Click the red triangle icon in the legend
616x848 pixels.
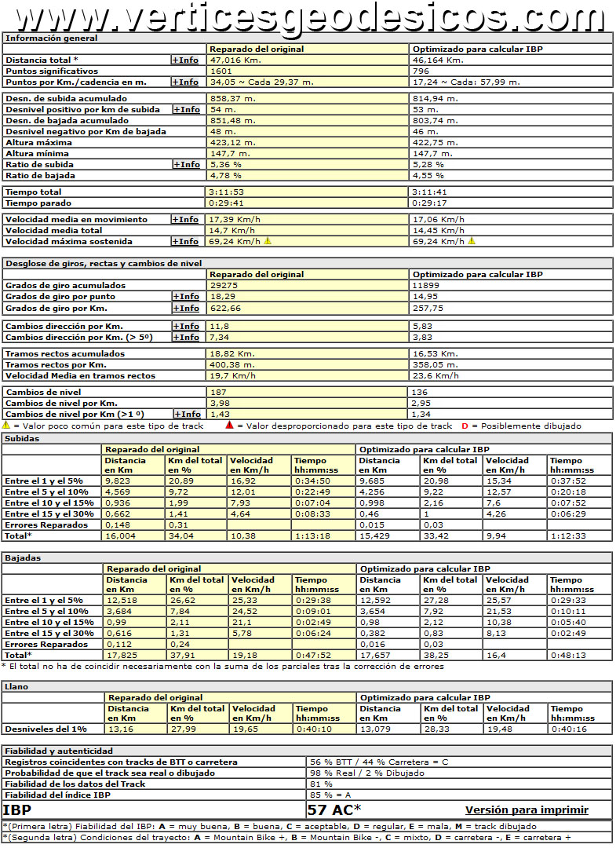click(x=229, y=426)
